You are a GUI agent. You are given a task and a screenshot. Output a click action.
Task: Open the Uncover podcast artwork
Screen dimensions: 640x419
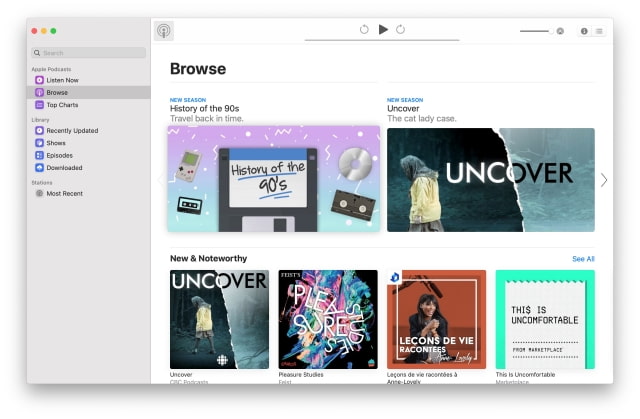point(219,319)
